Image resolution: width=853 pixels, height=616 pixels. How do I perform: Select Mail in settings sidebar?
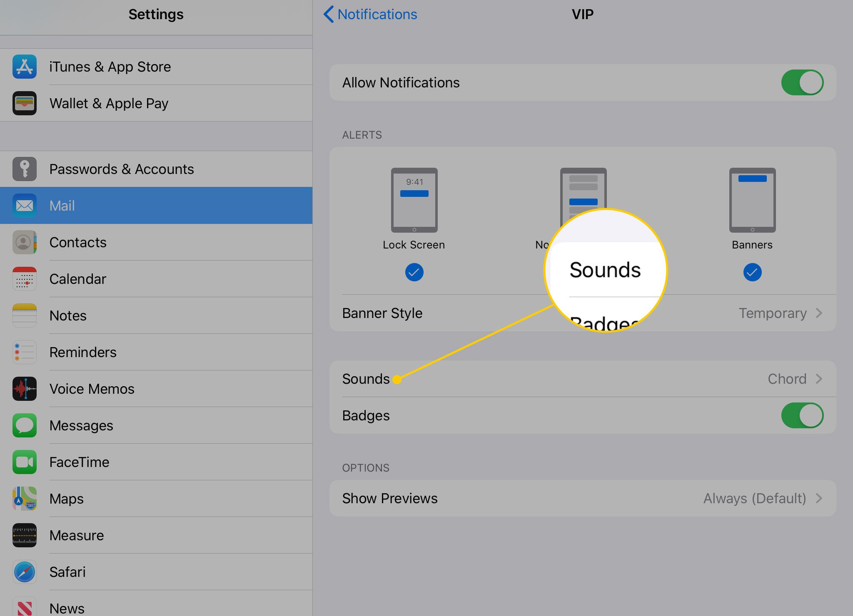156,205
